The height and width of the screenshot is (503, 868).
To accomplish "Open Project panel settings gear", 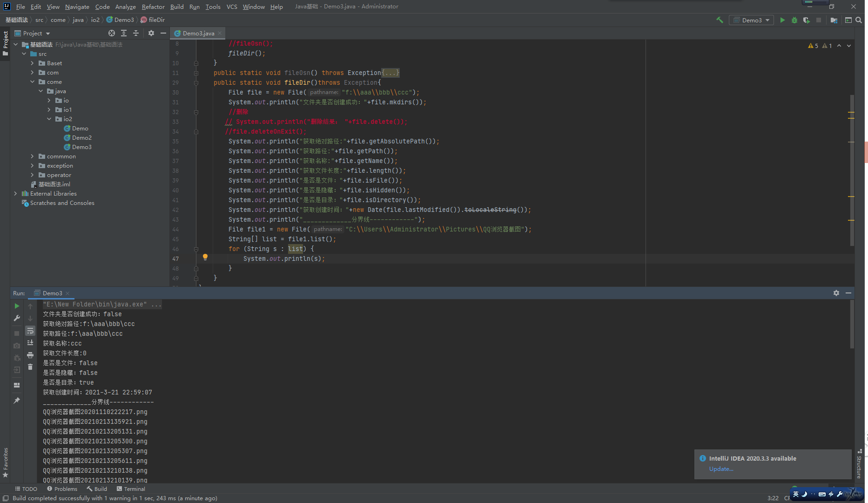I will 151,33.
